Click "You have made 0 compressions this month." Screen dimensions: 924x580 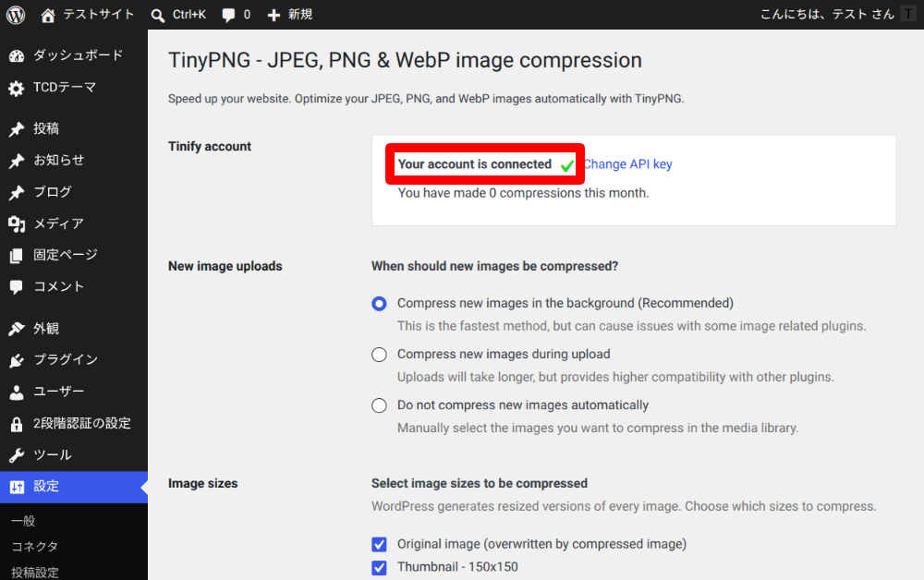pyautogui.click(x=523, y=193)
